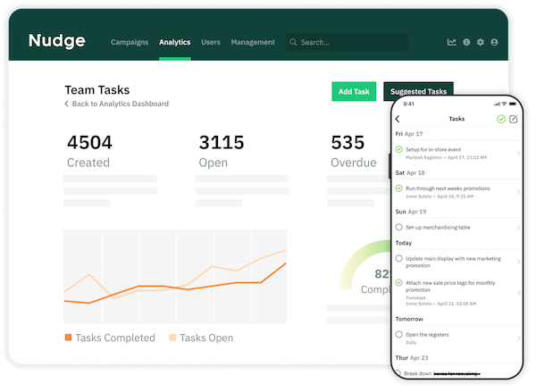Tap the Tomorrow section header
The image size is (536, 392).
click(409, 319)
